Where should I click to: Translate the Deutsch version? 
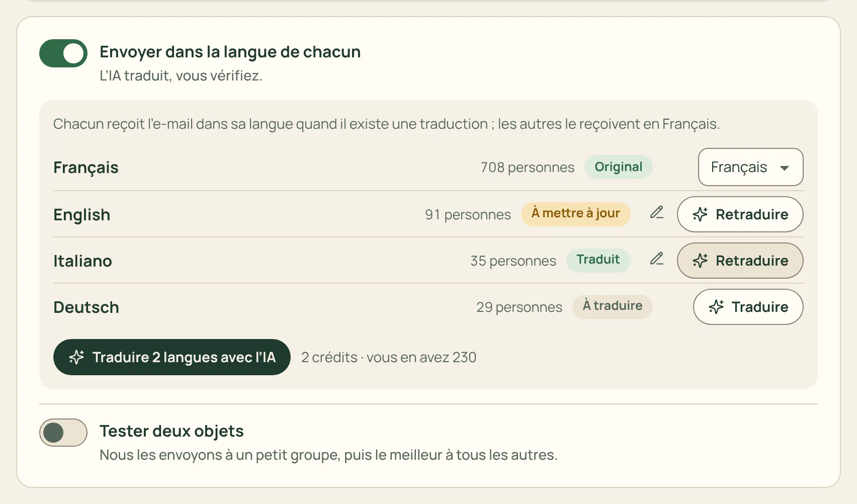click(748, 307)
